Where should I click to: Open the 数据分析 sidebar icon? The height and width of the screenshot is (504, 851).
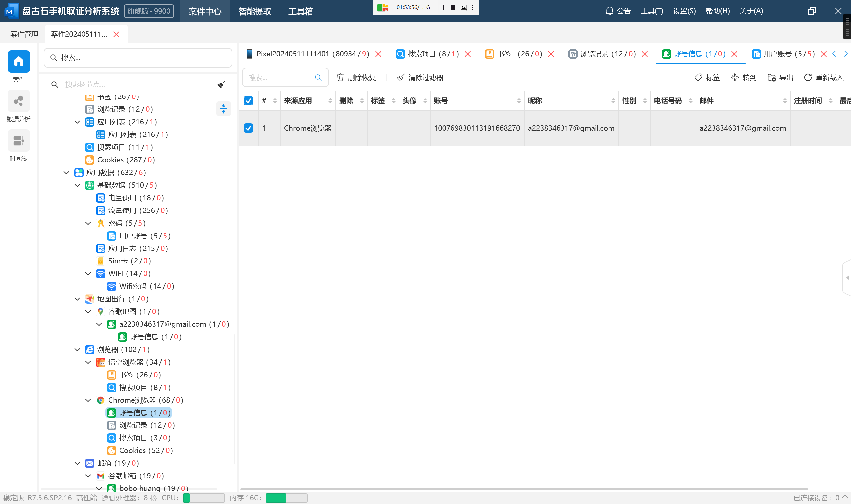pos(18,101)
